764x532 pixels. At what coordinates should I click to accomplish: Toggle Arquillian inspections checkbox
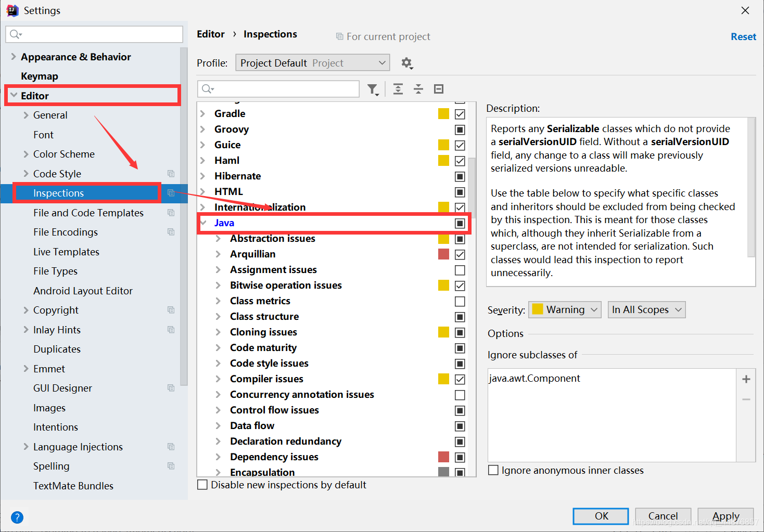[460, 254]
